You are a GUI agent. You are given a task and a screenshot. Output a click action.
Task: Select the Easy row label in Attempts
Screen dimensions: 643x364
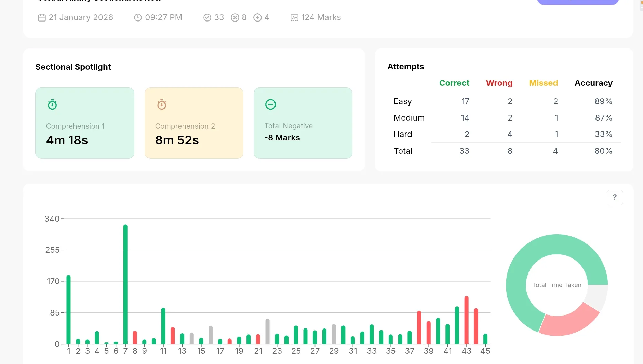pyautogui.click(x=403, y=101)
